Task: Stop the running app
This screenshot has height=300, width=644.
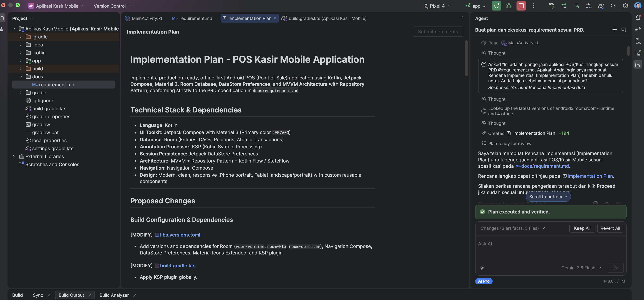Action: [x=521, y=6]
